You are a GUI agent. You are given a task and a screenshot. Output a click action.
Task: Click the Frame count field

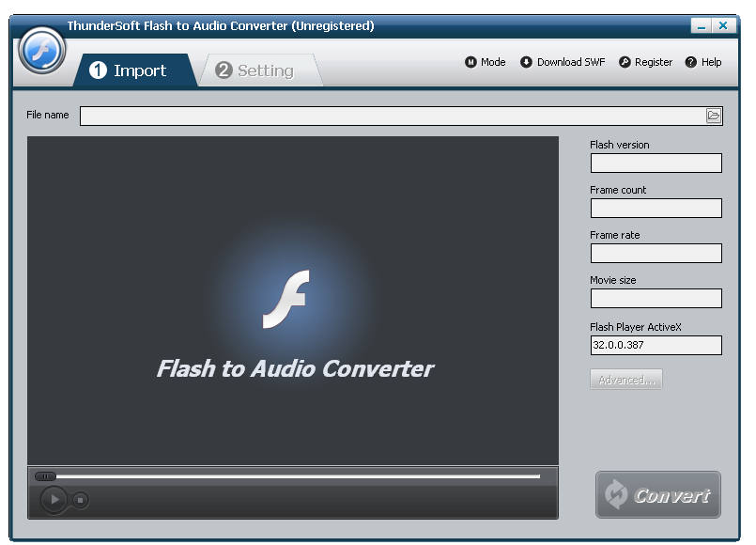[x=656, y=208]
